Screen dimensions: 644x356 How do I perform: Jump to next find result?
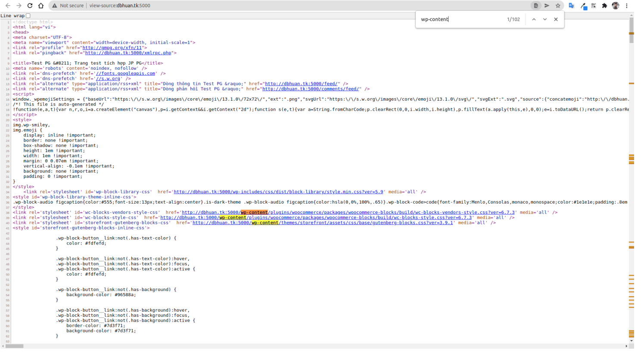tap(545, 19)
